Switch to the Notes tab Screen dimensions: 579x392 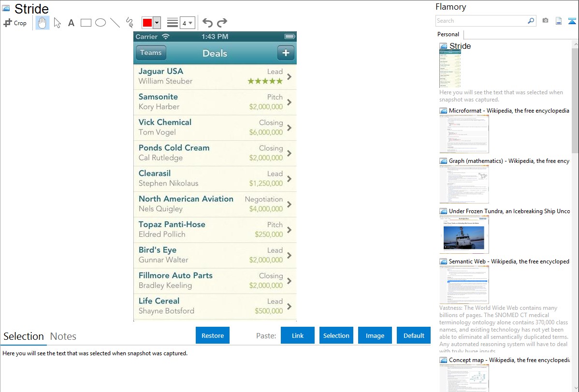[63, 336]
